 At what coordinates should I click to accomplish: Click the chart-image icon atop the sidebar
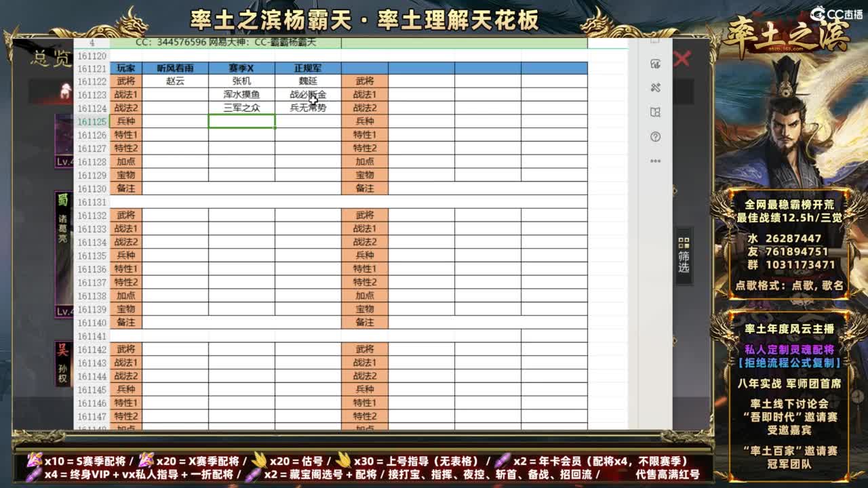pos(655,64)
